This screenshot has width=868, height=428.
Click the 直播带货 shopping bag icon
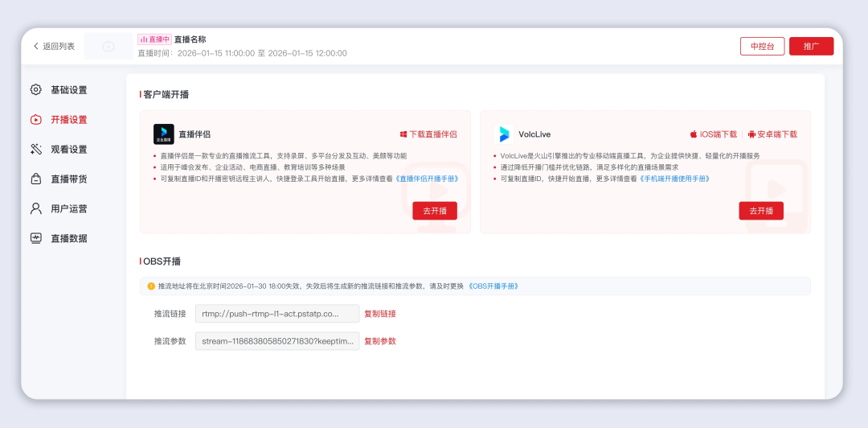[35, 179]
